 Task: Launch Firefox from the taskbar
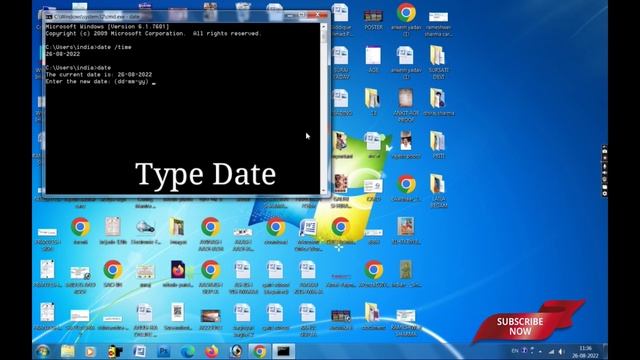pos(211,351)
